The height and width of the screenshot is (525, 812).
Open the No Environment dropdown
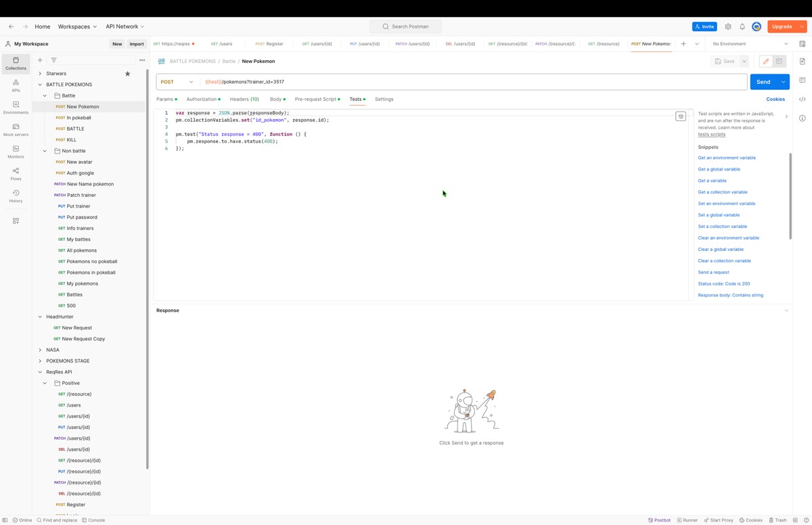tap(750, 44)
